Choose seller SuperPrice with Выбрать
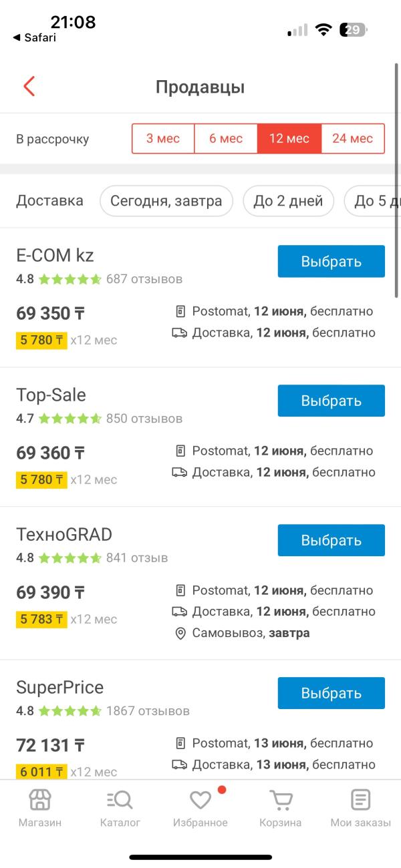The image size is (401, 868). (331, 693)
